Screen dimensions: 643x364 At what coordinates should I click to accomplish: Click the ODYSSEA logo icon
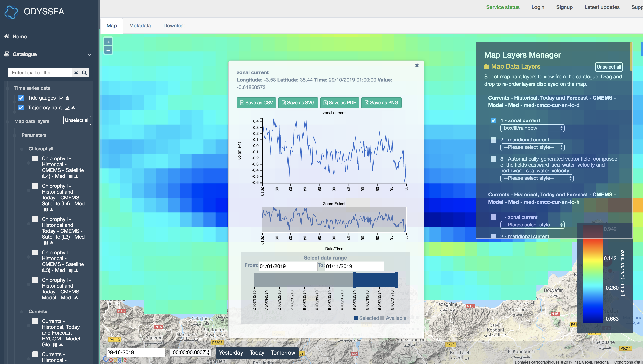(x=11, y=12)
